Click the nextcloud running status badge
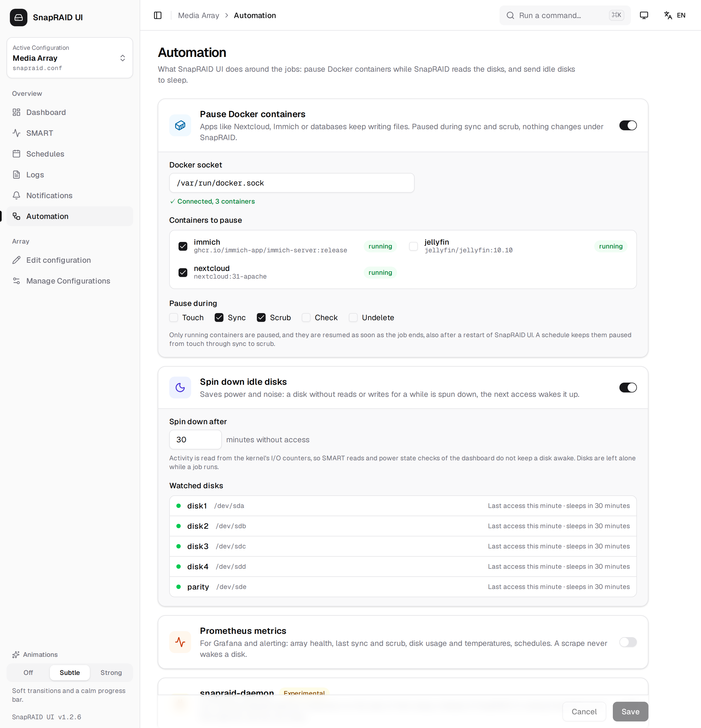Screen dimensions: 701x728 coord(380,273)
